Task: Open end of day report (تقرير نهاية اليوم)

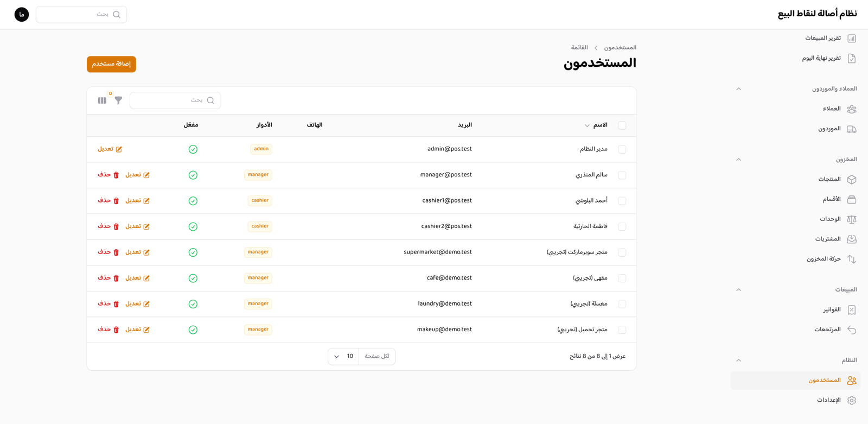Action: [x=829, y=58]
